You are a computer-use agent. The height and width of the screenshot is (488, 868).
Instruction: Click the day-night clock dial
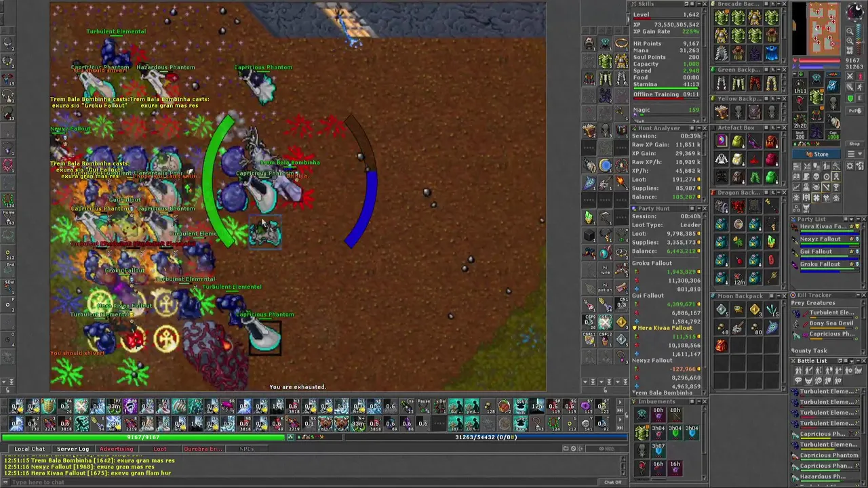(855, 12)
